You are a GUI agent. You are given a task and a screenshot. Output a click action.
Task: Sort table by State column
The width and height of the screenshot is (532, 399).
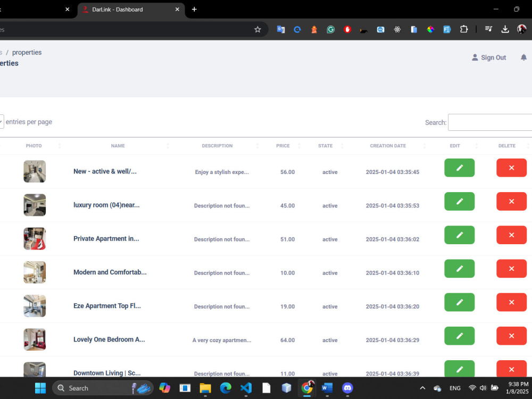[325, 146]
